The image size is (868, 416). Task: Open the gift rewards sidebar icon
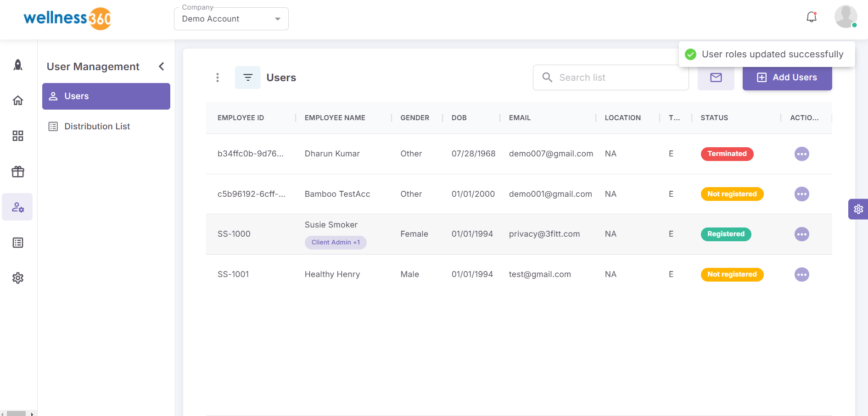[18, 172]
